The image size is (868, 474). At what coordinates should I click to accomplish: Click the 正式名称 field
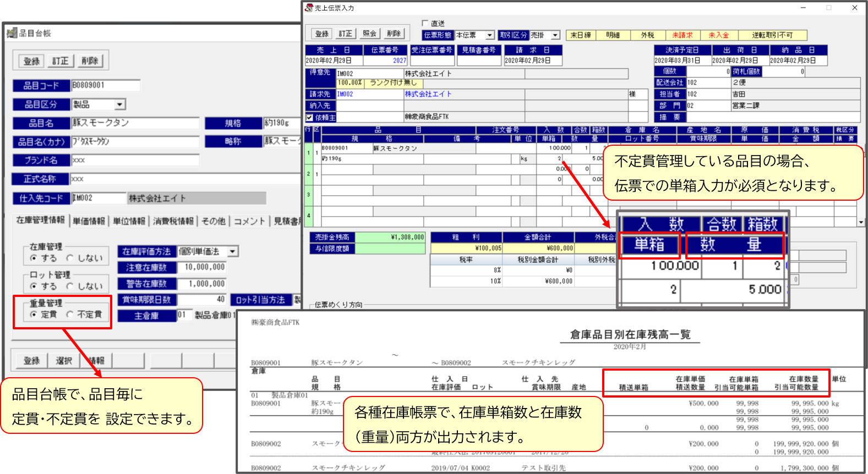tap(186, 179)
